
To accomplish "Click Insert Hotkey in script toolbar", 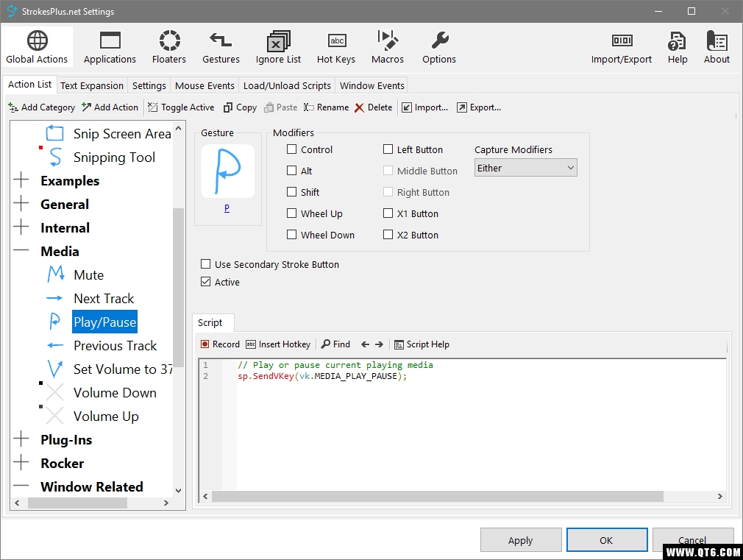I will point(279,344).
